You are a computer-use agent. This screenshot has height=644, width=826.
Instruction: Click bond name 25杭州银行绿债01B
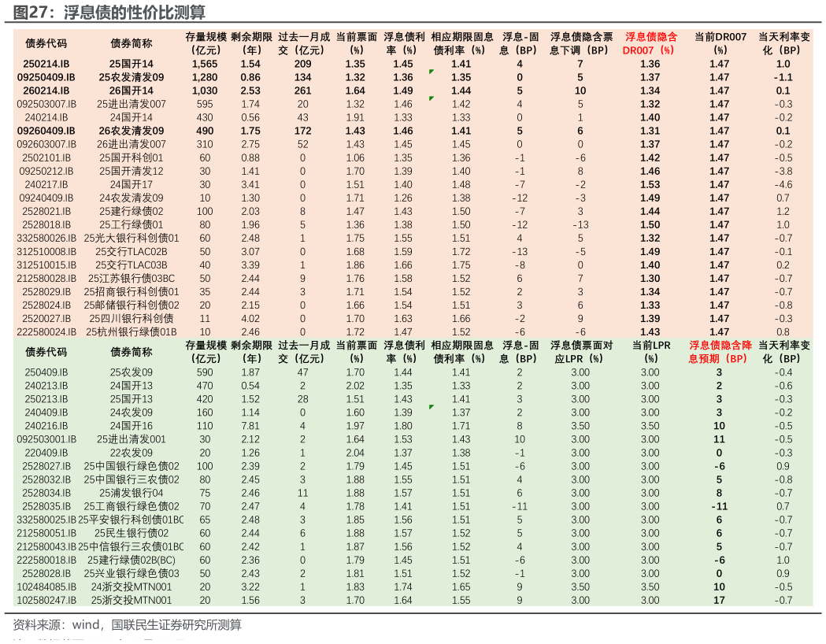tap(131, 332)
